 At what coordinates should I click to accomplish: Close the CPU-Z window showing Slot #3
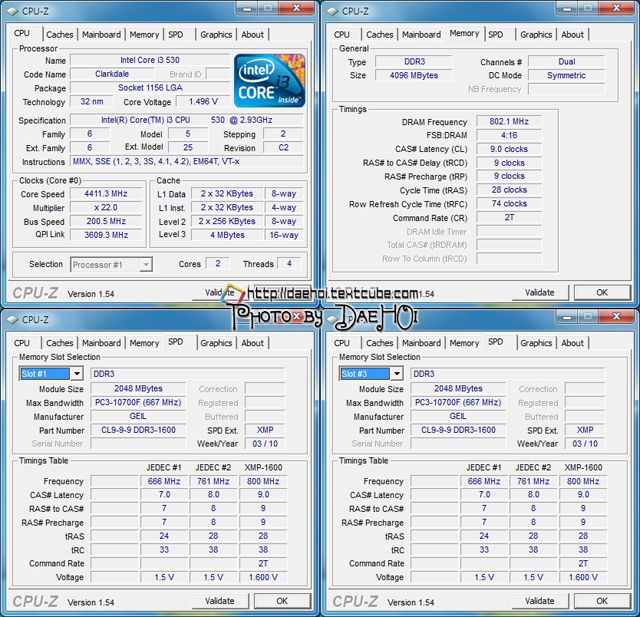[x=617, y=316]
